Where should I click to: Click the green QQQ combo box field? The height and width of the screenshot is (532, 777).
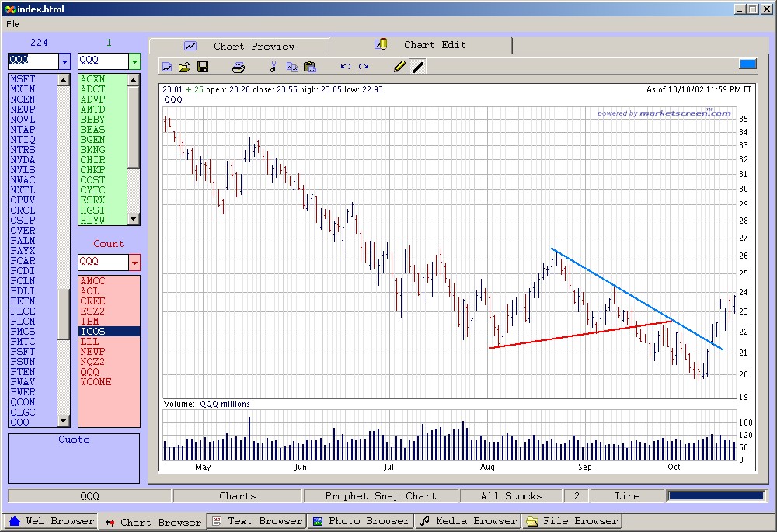(x=103, y=61)
